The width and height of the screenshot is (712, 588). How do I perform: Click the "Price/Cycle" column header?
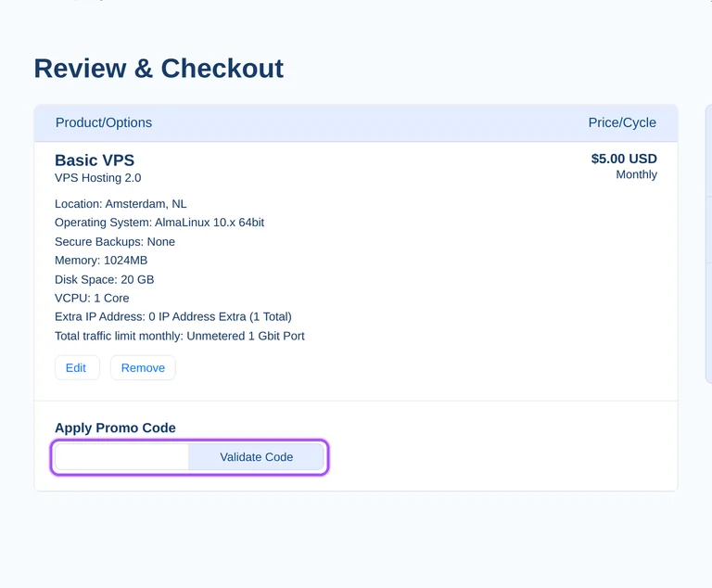point(622,122)
